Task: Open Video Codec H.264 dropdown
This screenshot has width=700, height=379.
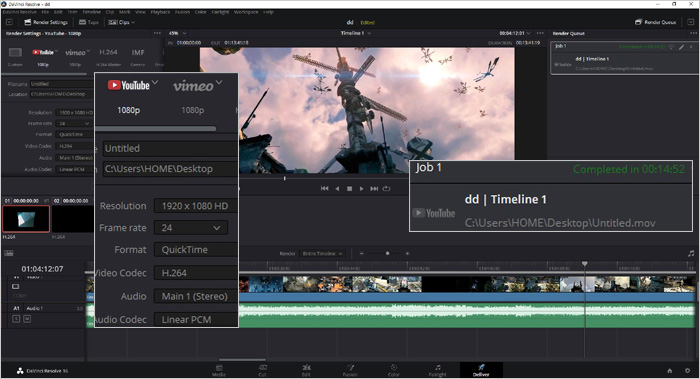Action: (x=196, y=273)
